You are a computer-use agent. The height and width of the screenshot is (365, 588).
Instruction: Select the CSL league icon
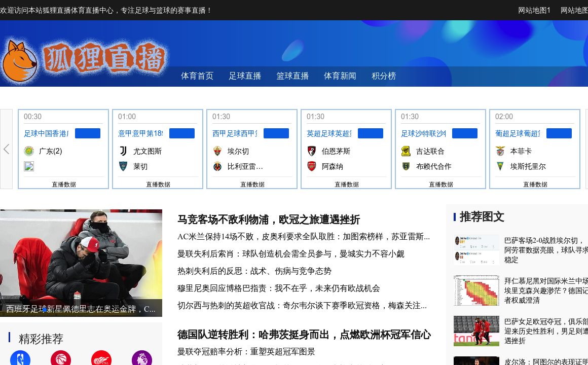(x=101, y=359)
